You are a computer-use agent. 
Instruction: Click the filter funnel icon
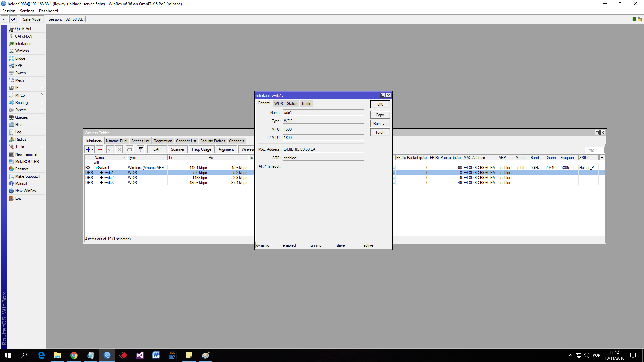[141, 149]
